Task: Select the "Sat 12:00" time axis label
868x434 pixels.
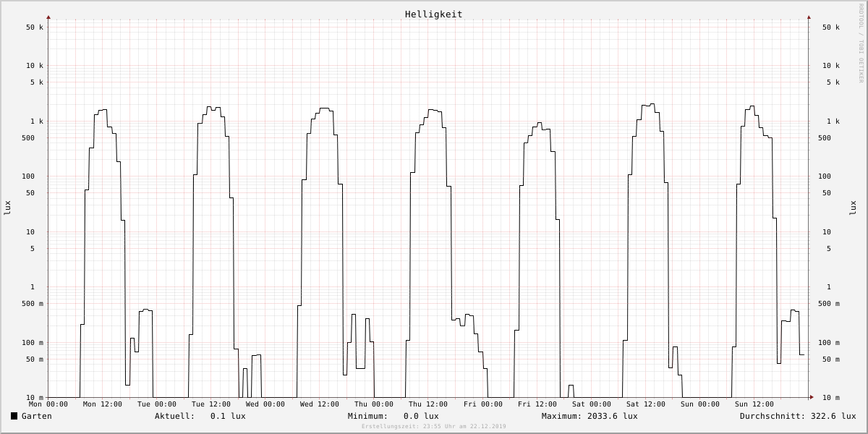Action: (x=646, y=404)
